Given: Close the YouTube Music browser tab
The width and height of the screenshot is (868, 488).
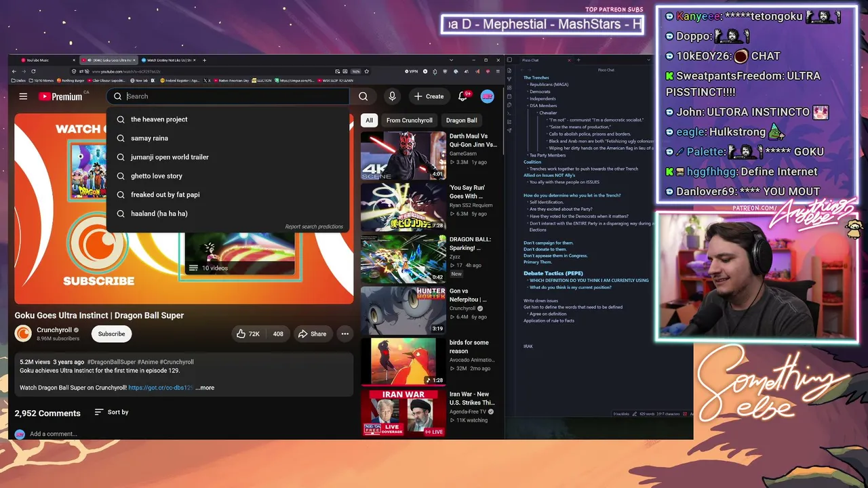Looking at the screenshot, I should click(x=73, y=60).
